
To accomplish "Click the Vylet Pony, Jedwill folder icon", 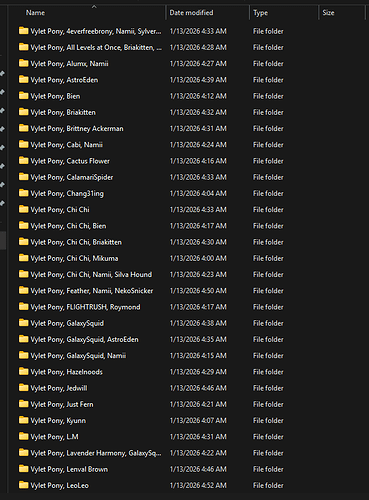I will click(x=23, y=388).
